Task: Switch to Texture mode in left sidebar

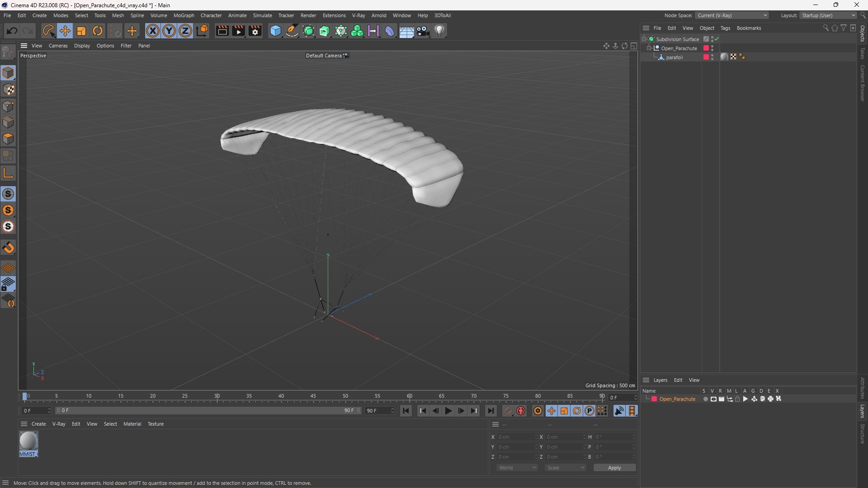Action: point(8,89)
